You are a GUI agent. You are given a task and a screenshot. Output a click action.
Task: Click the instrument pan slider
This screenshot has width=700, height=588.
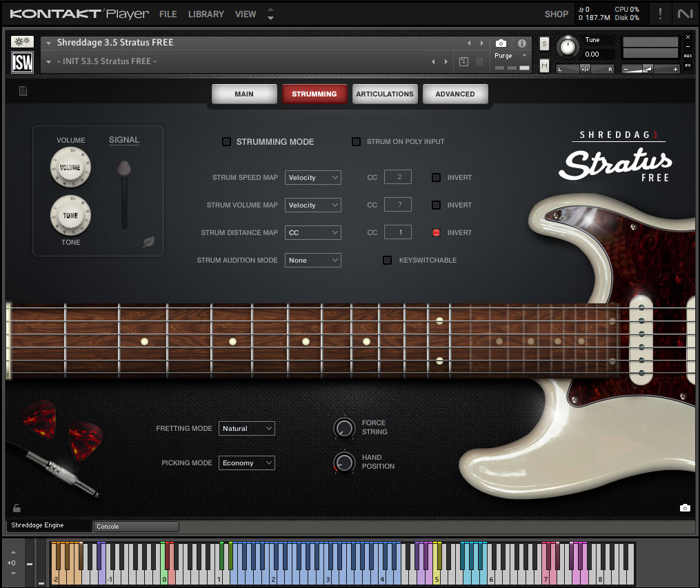[585, 69]
